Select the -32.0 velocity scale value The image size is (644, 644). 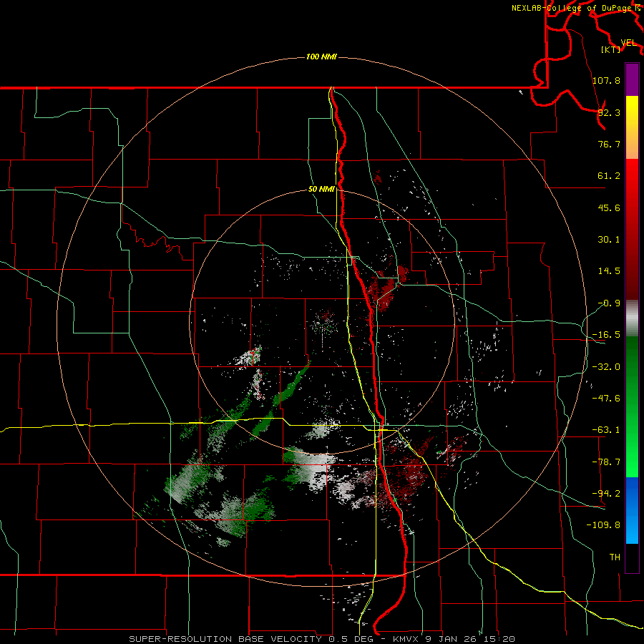coord(606,367)
